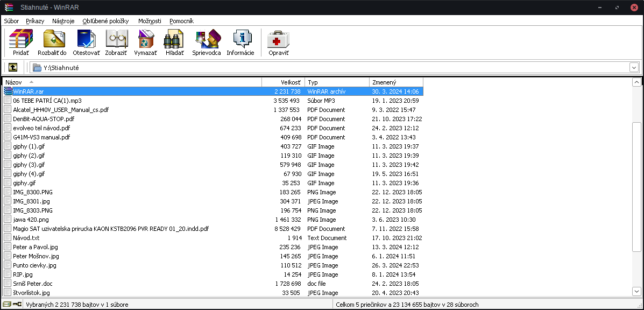The width and height of the screenshot is (644, 310).
Task: Click the doc file type cell
Action: coord(317,284)
